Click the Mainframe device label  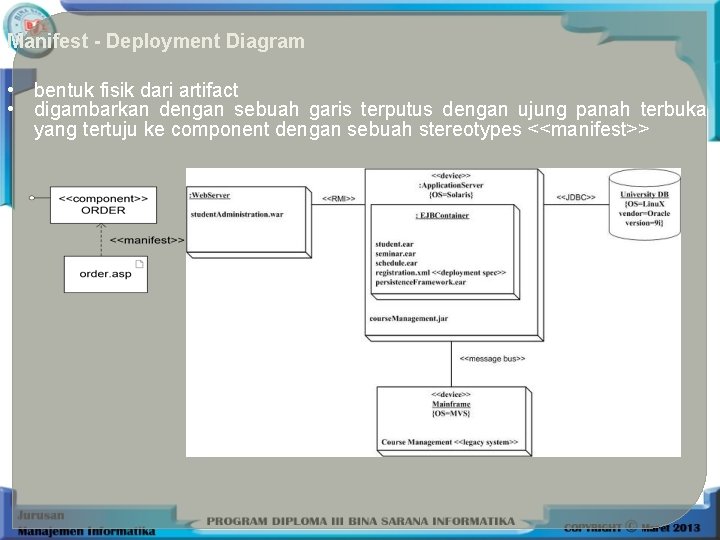451,404
